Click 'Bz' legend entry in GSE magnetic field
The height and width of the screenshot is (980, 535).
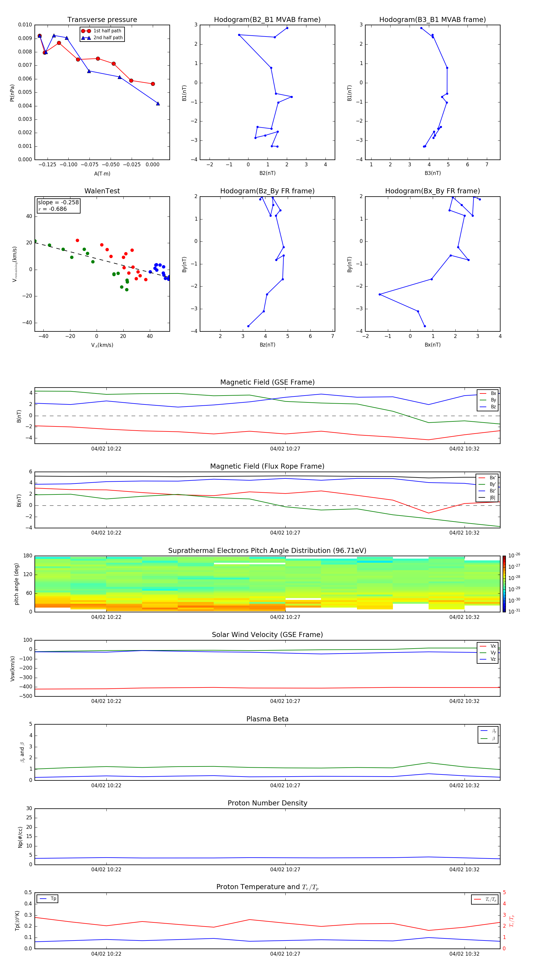(x=488, y=407)
